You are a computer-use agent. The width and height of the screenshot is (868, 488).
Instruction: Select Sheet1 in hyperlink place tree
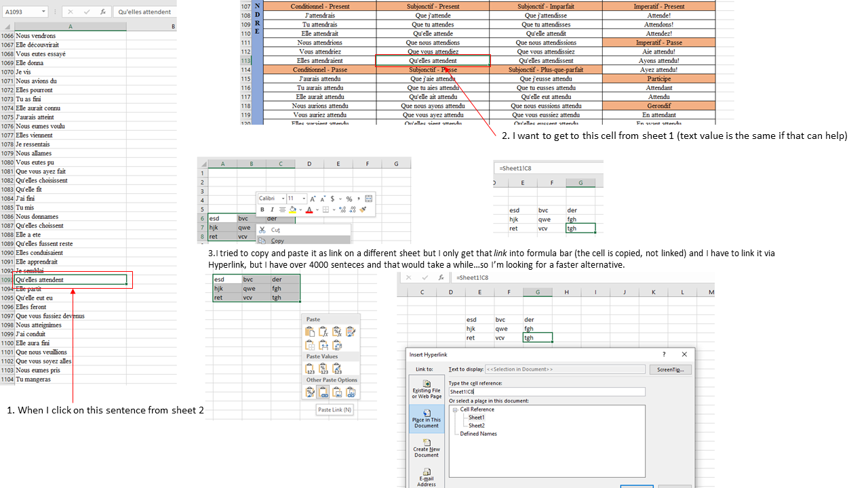click(477, 418)
